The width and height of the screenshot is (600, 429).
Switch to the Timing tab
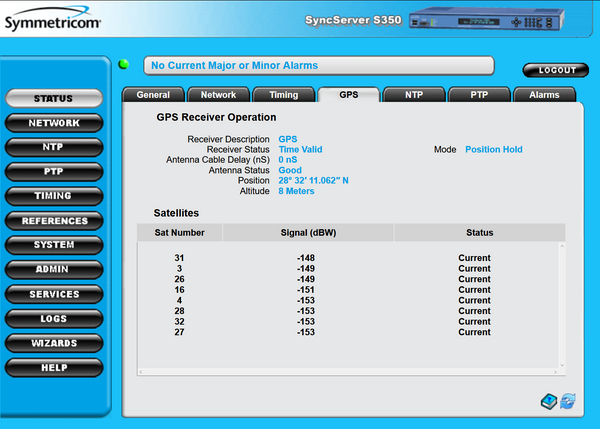(284, 95)
